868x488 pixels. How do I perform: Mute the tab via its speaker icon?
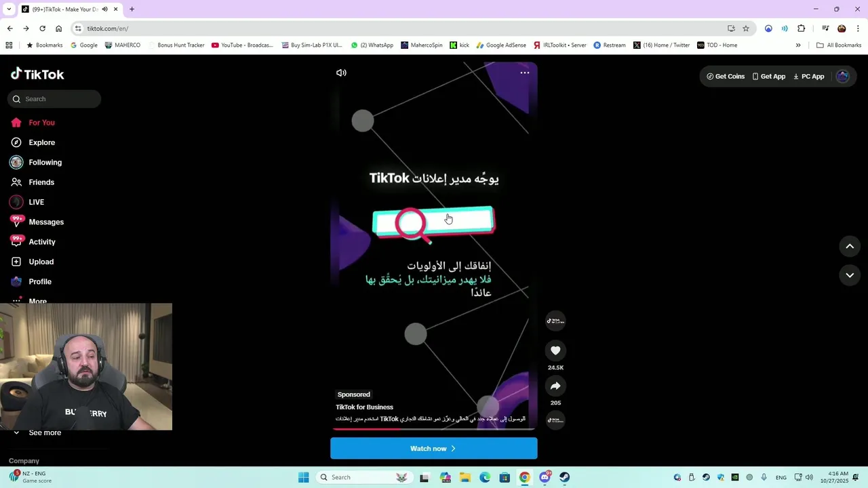(104, 9)
